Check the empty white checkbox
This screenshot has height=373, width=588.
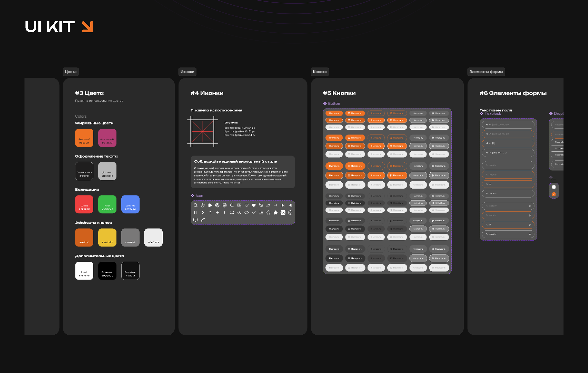pyautogui.click(x=554, y=187)
